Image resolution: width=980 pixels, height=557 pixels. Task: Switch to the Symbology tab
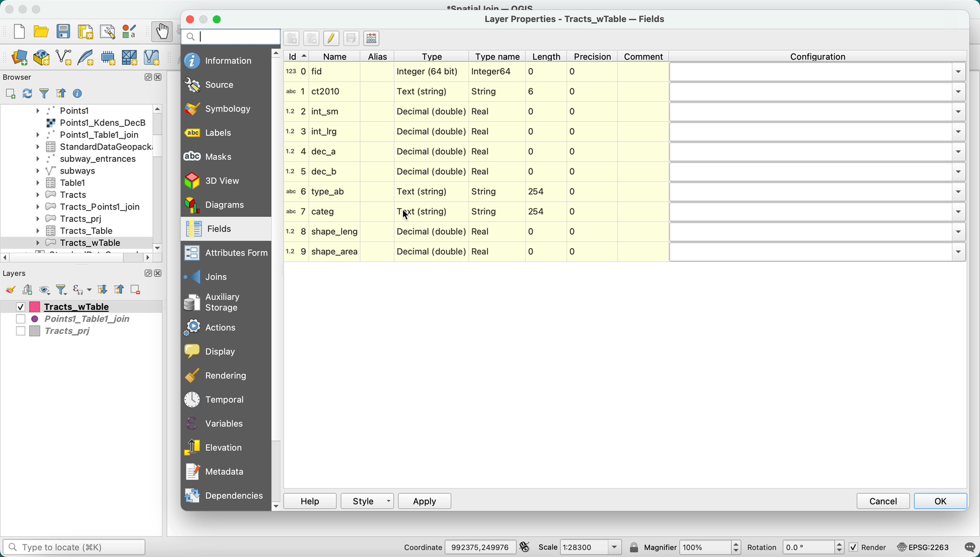pos(227,108)
